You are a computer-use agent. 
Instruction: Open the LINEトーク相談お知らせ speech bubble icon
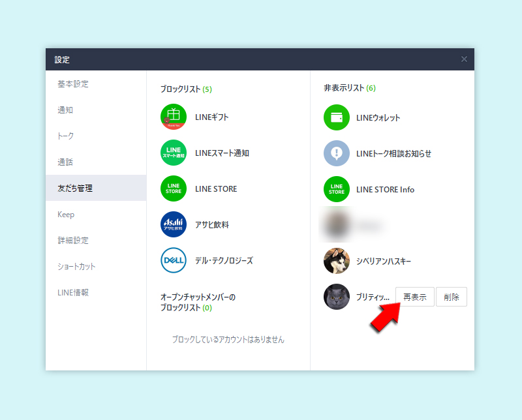(336, 153)
